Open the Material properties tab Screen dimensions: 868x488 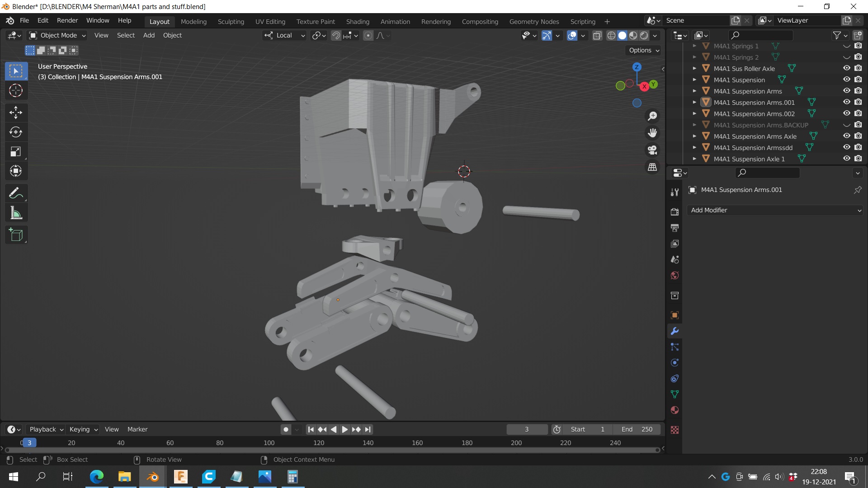point(675,410)
